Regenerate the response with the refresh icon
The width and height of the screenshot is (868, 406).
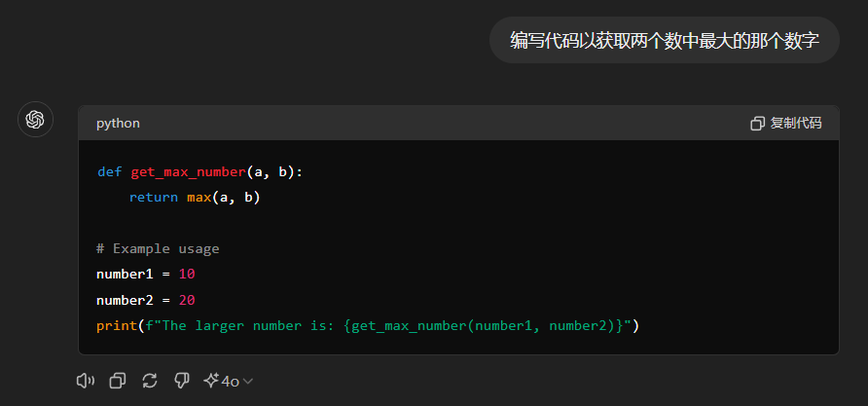pos(150,381)
